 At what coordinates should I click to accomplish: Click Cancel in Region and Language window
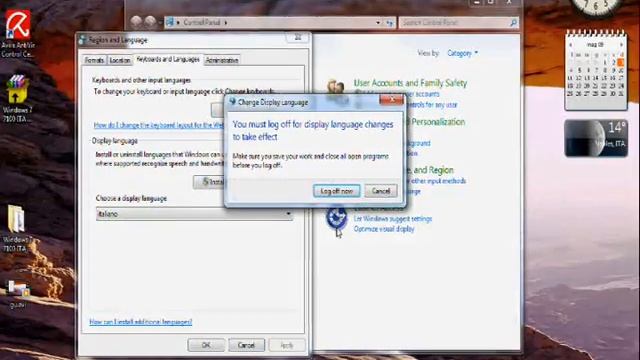(x=246, y=345)
